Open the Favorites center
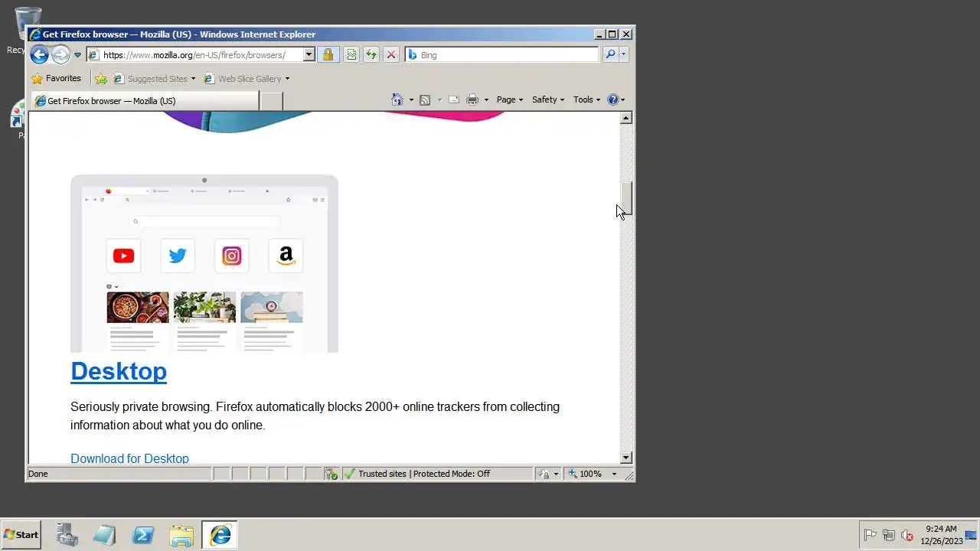This screenshot has height=551, width=980. (56, 78)
